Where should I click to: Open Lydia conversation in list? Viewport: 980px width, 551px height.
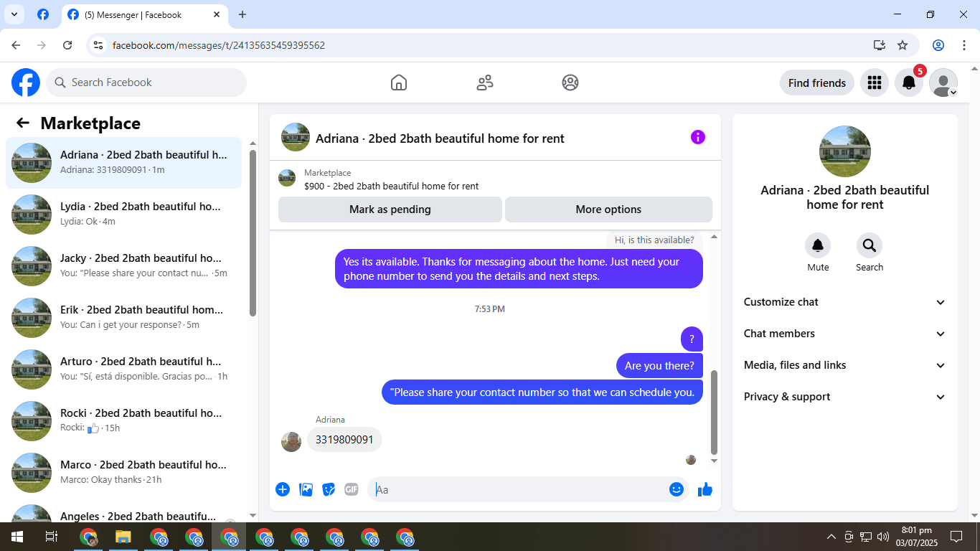(x=124, y=215)
